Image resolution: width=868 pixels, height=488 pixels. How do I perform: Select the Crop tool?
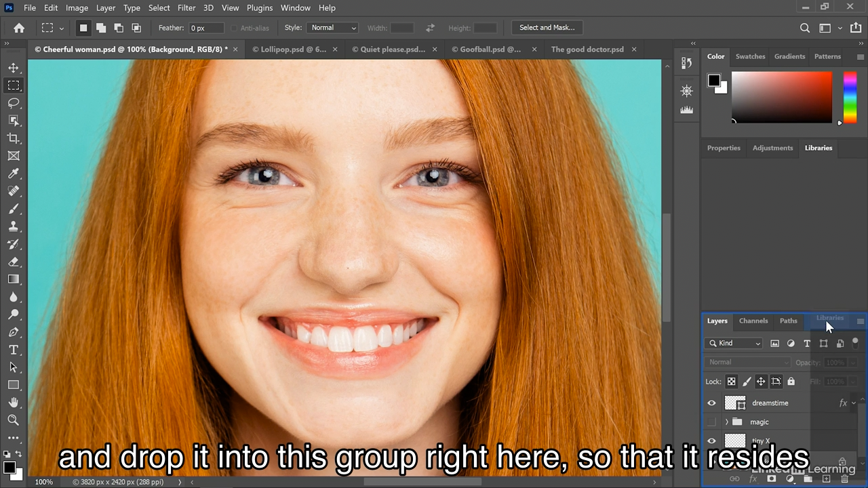pyautogui.click(x=14, y=138)
